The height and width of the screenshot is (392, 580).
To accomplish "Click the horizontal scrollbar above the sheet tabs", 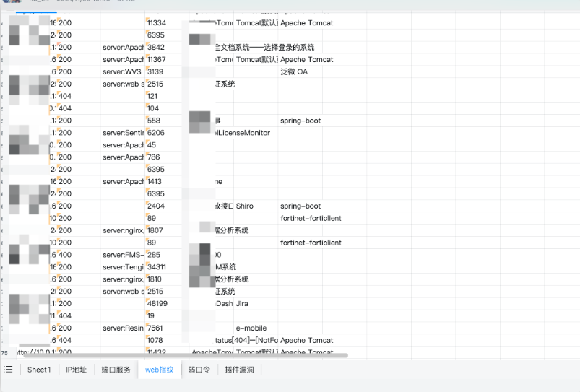I will (x=185, y=355).
